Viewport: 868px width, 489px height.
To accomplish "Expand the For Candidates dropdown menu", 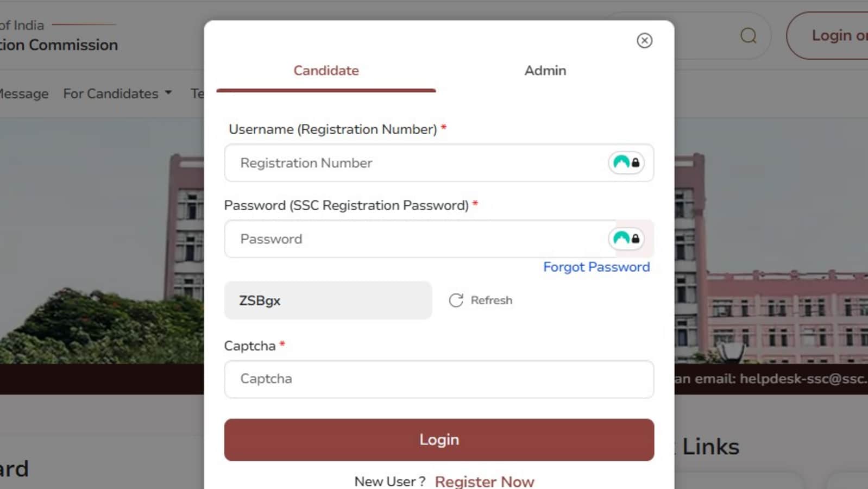I will pos(117,93).
